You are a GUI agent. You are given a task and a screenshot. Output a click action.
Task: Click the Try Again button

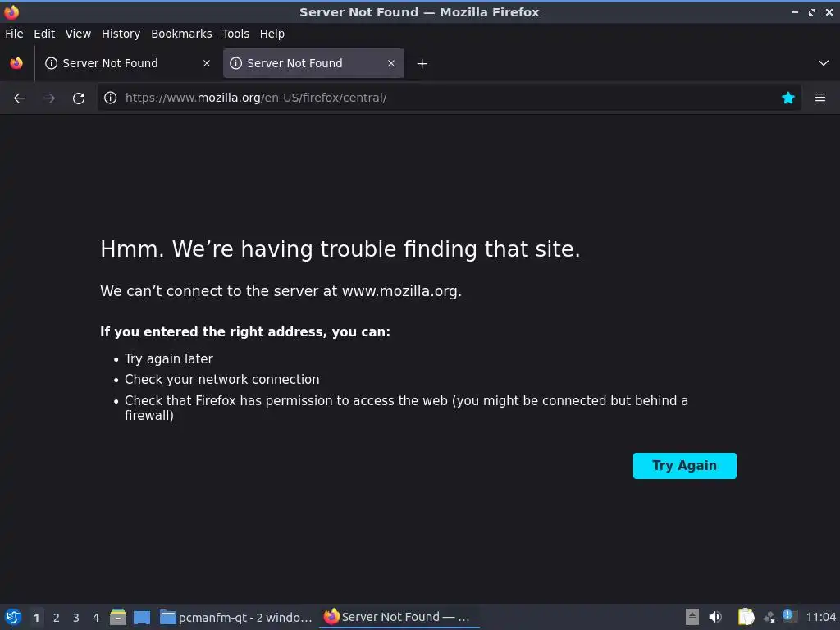pyautogui.click(x=685, y=466)
